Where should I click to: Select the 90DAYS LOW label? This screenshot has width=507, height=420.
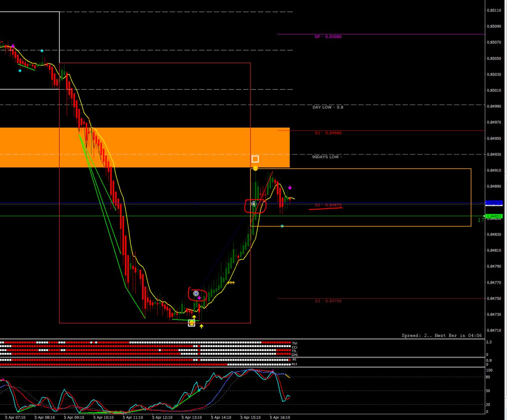point(327,157)
